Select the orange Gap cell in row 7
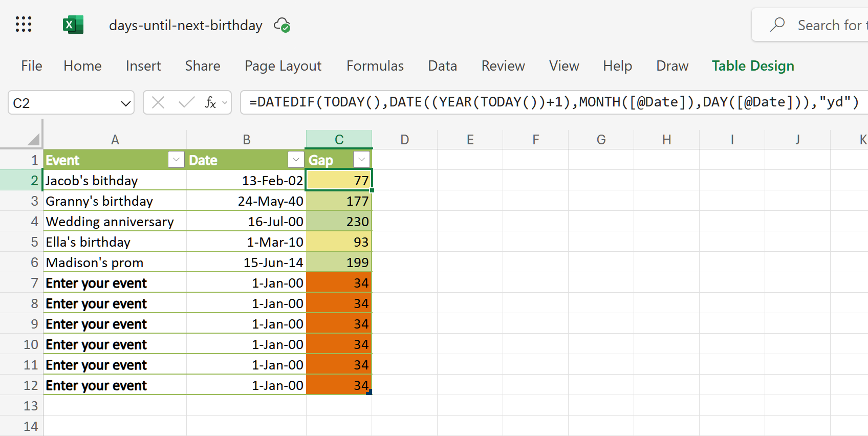The width and height of the screenshot is (868, 436). coord(339,283)
